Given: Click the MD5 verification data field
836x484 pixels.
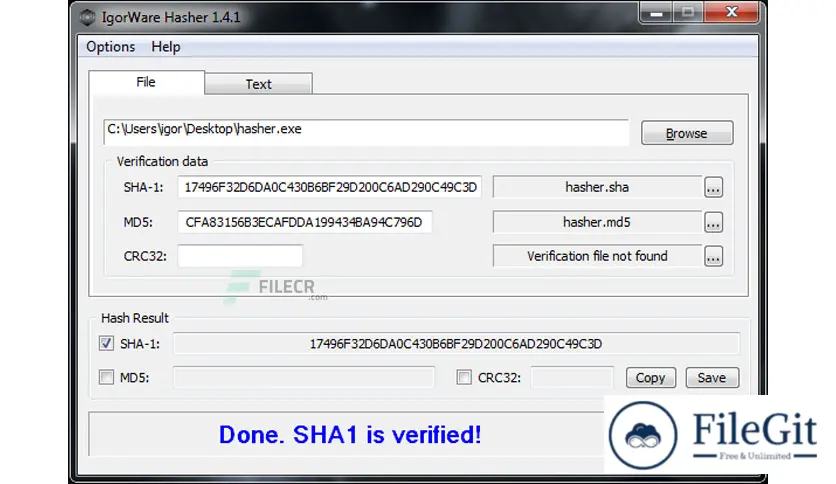Looking at the screenshot, I should pos(304,222).
